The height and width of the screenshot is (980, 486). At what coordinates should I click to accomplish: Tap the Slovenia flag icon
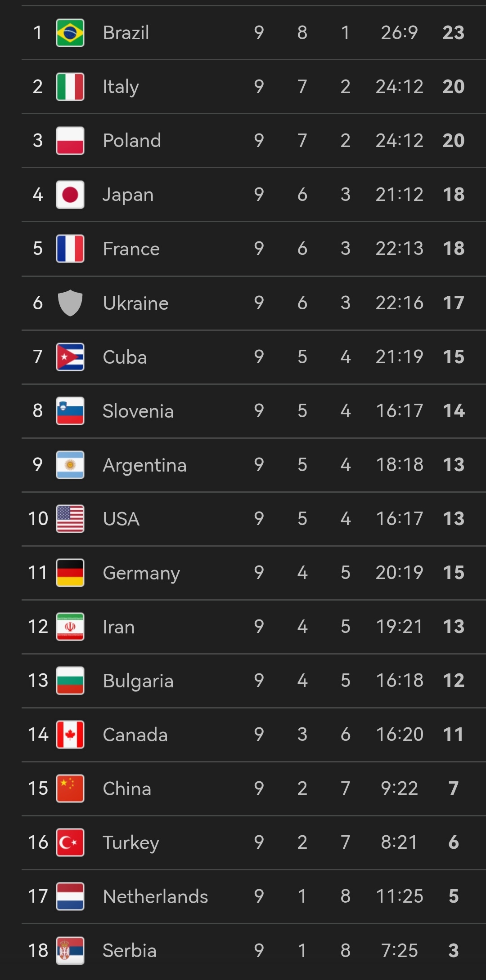tap(70, 411)
